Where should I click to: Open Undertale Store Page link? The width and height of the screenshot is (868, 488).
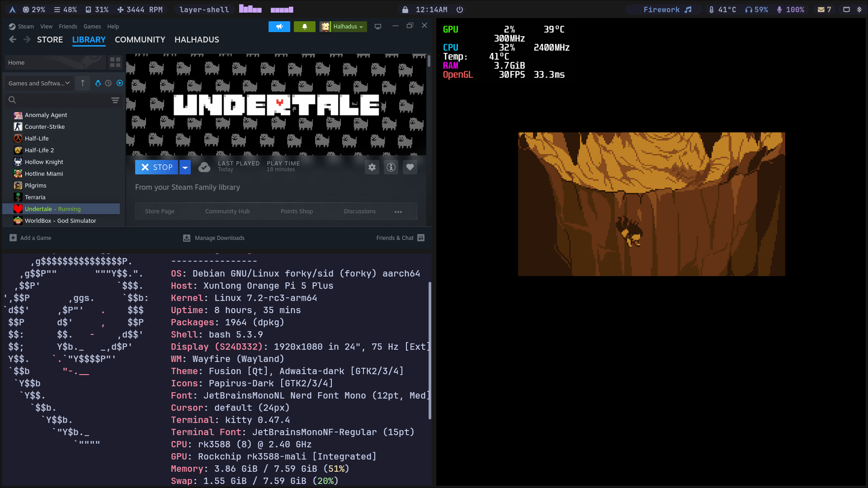(160, 211)
